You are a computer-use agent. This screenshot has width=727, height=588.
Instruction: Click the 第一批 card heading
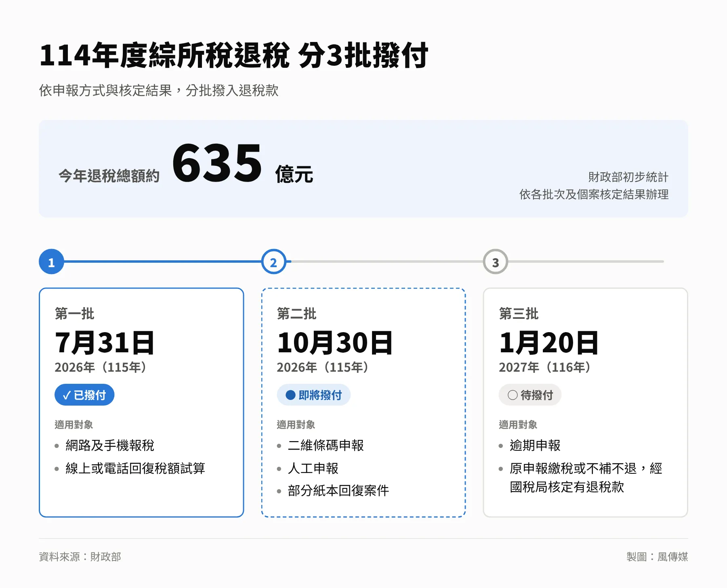74,314
